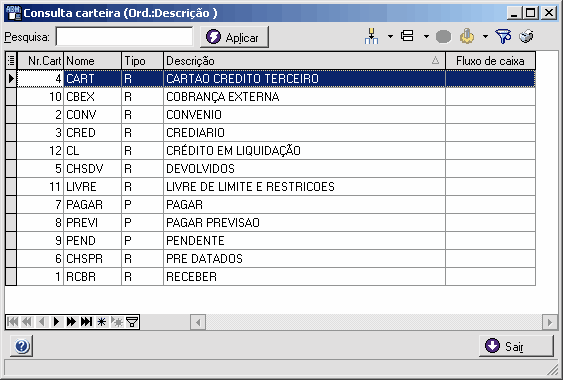
Task: Click the blue help question mark icon
Action: 22,346
